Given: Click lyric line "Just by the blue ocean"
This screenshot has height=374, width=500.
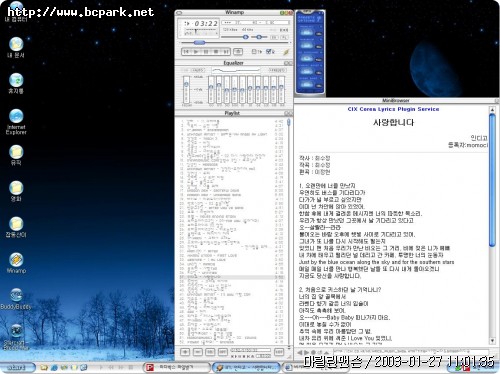Looking at the screenshot, I should coord(376,262).
